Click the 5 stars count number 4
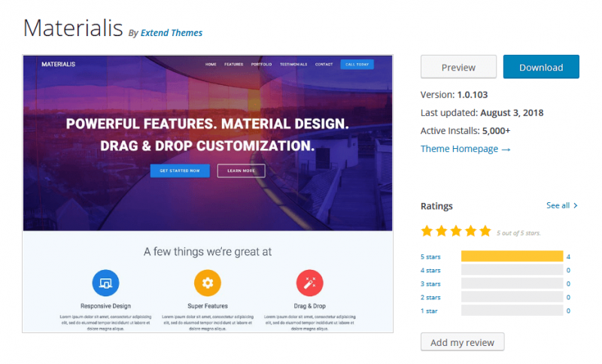602x364 pixels. click(568, 257)
